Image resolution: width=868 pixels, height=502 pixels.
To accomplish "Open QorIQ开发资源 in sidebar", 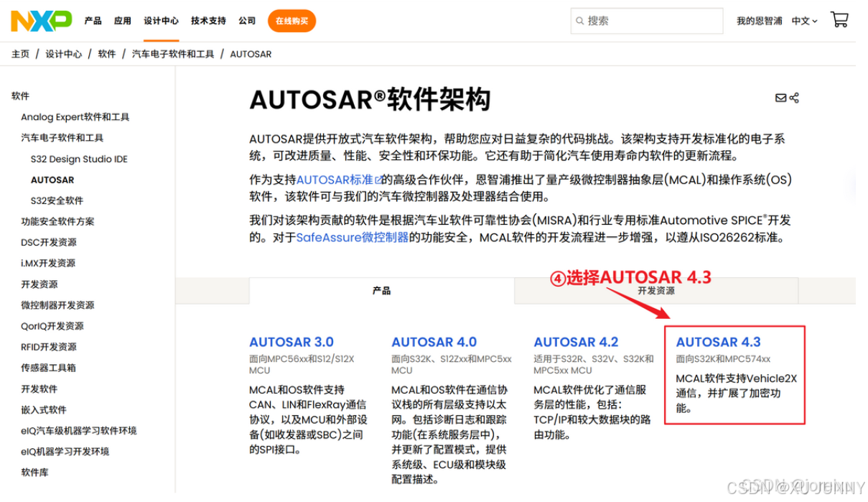I will (x=52, y=326).
